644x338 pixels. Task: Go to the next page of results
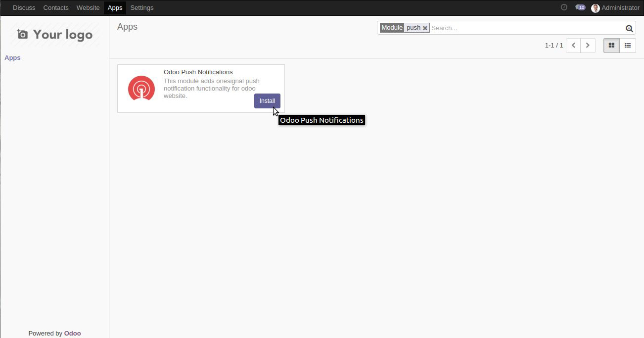point(588,46)
